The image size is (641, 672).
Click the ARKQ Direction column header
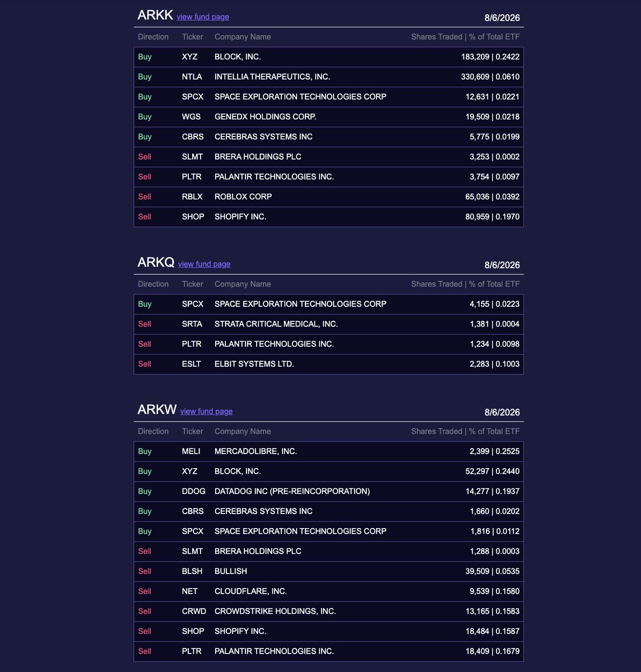153,284
